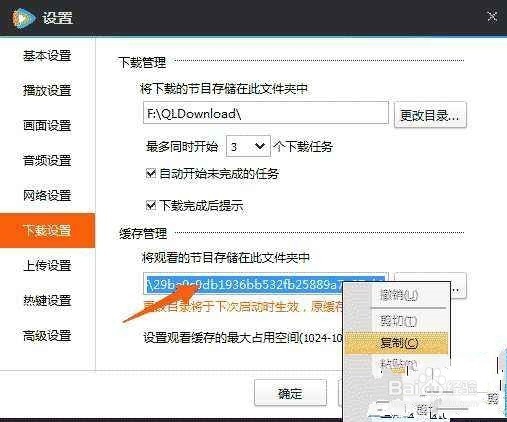The height and width of the screenshot is (422, 507).
Task: Click the F:\QLDownload\ path field
Action: point(266,113)
